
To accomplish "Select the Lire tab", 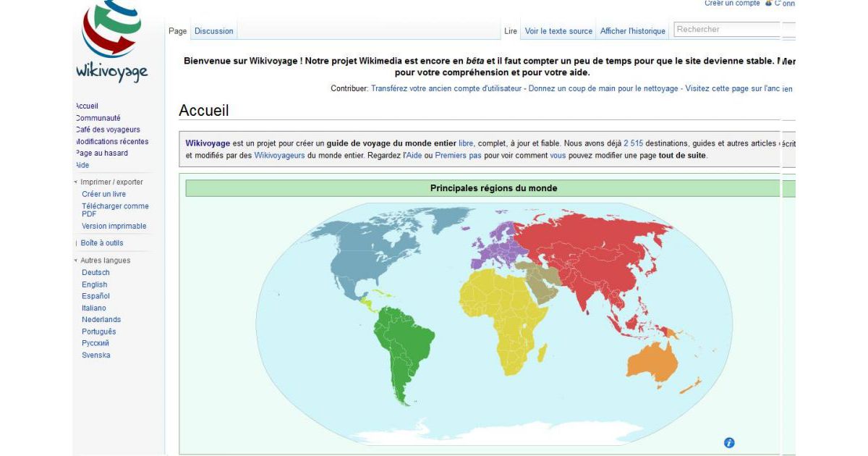I will [510, 30].
